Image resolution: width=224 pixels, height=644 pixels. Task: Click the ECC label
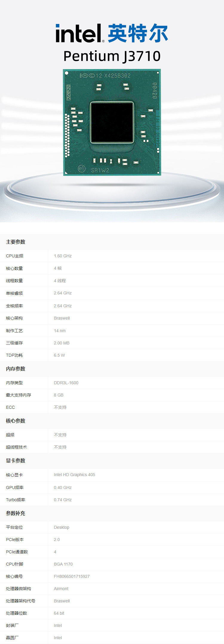10,407
